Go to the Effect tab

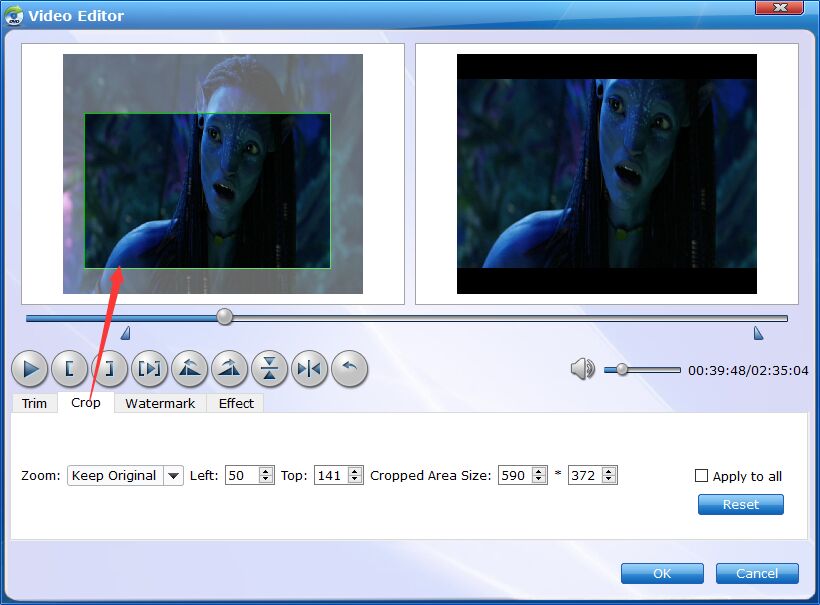(236, 403)
